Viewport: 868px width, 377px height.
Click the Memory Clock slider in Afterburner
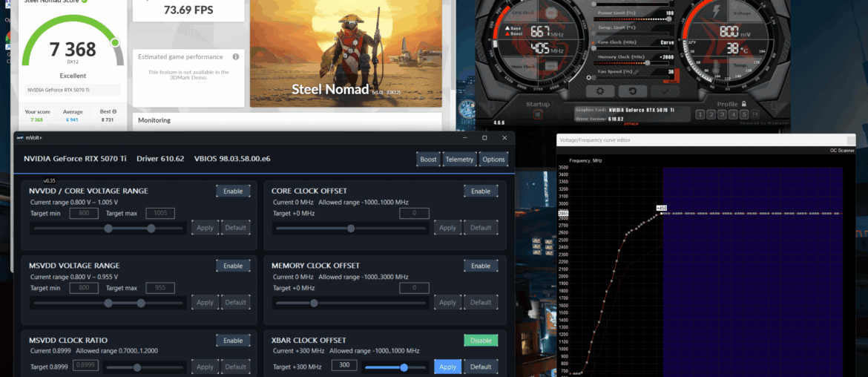pos(632,62)
